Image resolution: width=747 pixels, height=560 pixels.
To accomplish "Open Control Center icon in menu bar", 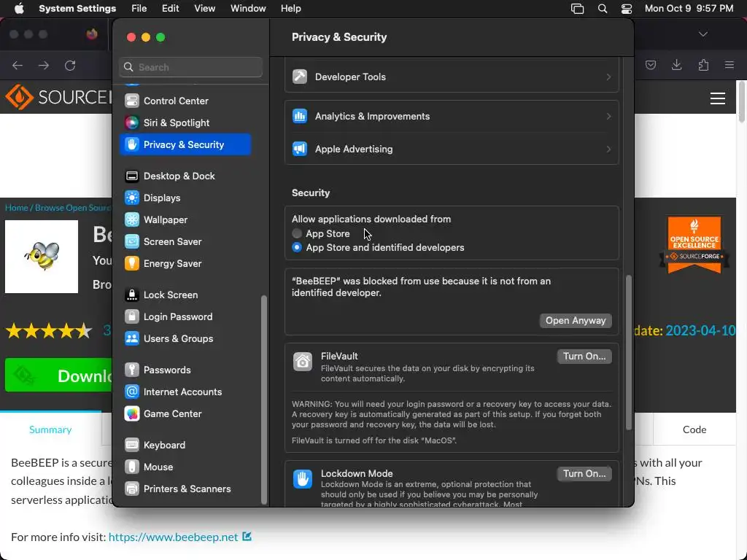I will 627,9.
